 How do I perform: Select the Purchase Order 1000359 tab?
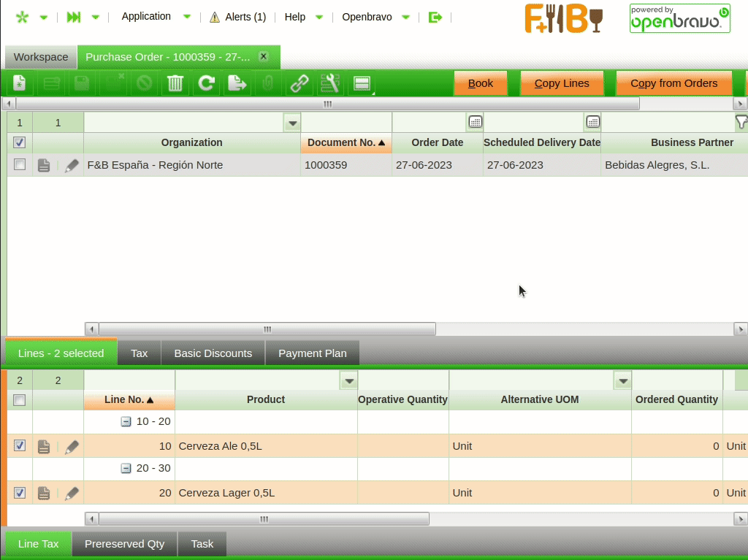click(x=167, y=57)
